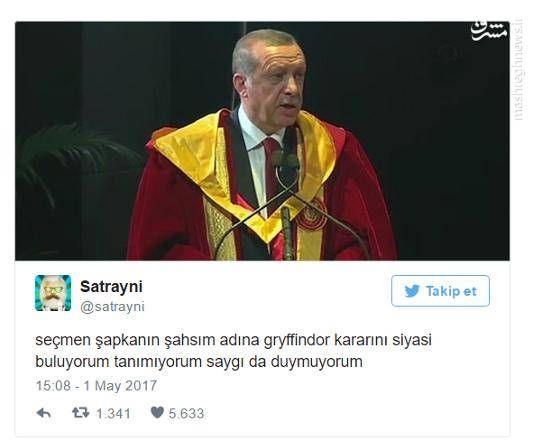The image size is (542, 440).
Task: Click the vertical mashreghnews.ir watermark text
Action: (x=519, y=70)
